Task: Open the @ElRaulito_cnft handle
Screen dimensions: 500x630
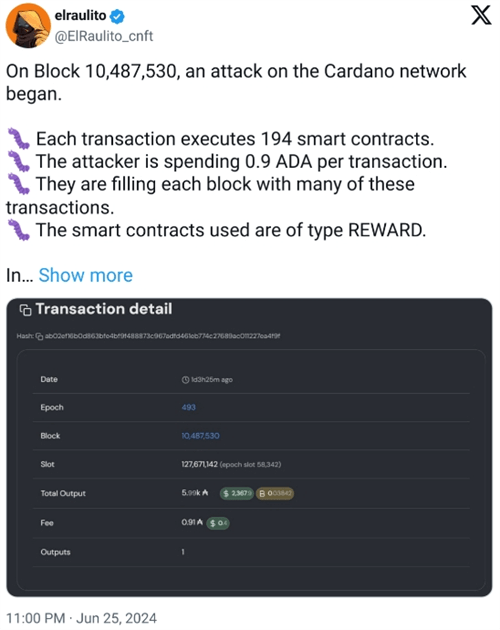Action: pos(104,36)
